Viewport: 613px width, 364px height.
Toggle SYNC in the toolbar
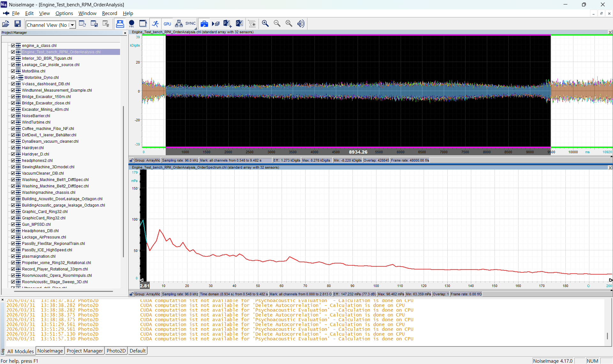click(191, 24)
